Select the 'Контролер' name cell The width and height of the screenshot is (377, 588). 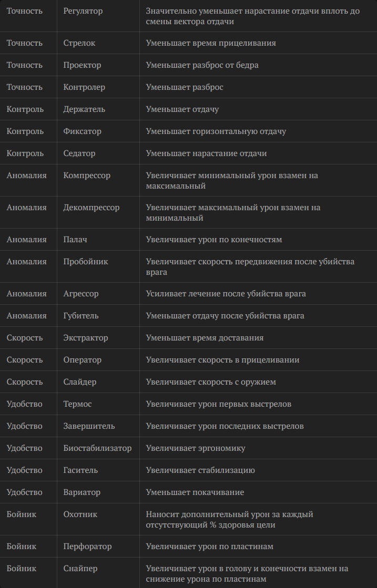click(x=84, y=87)
